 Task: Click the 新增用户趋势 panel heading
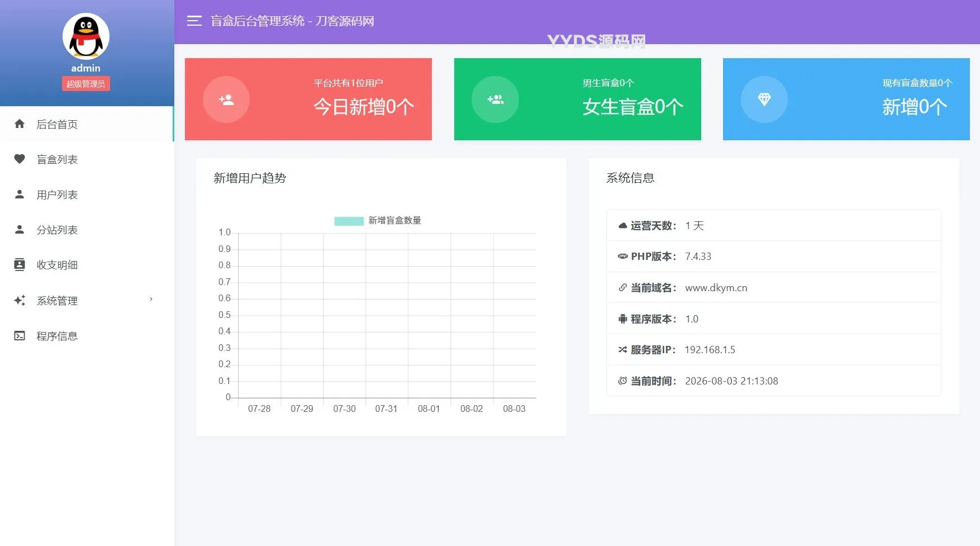[x=250, y=178]
